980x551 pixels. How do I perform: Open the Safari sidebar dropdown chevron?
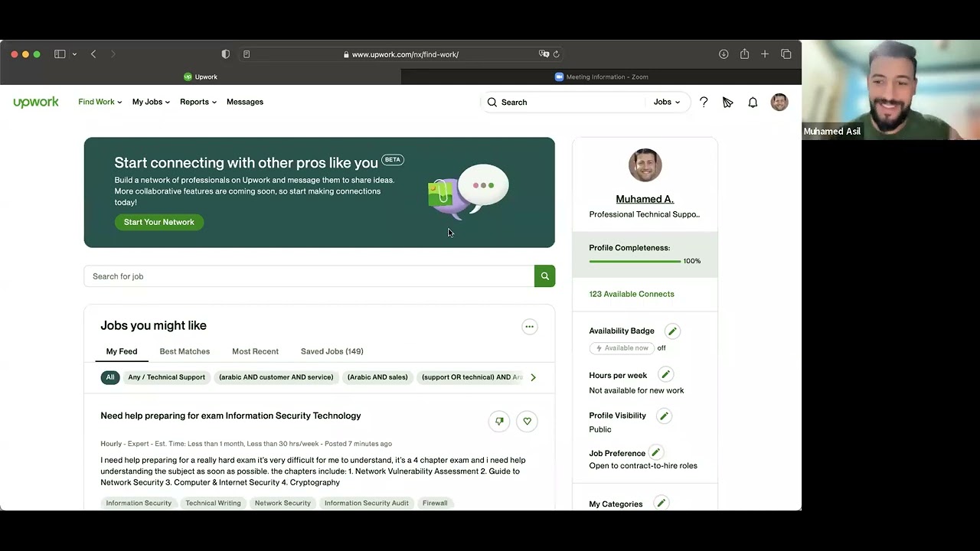pyautogui.click(x=74, y=54)
